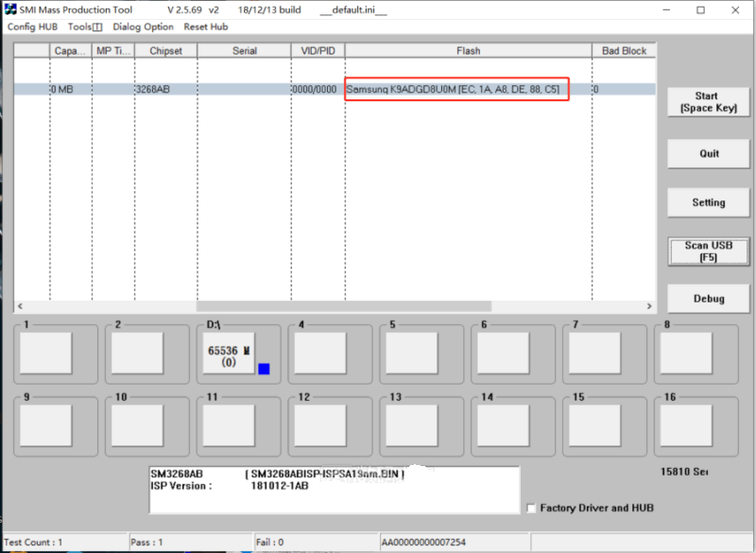Click the SMI Mass Production Tool title icon

coord(10,9)
